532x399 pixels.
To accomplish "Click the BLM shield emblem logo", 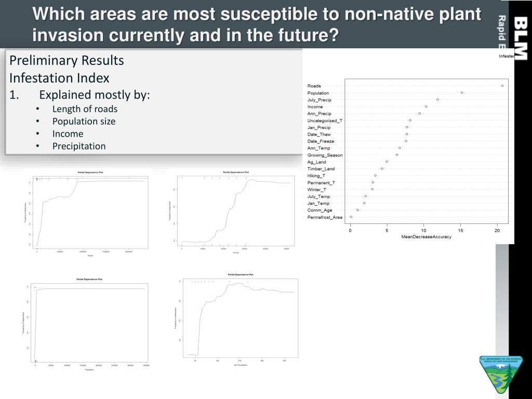I will coord(501,374).
